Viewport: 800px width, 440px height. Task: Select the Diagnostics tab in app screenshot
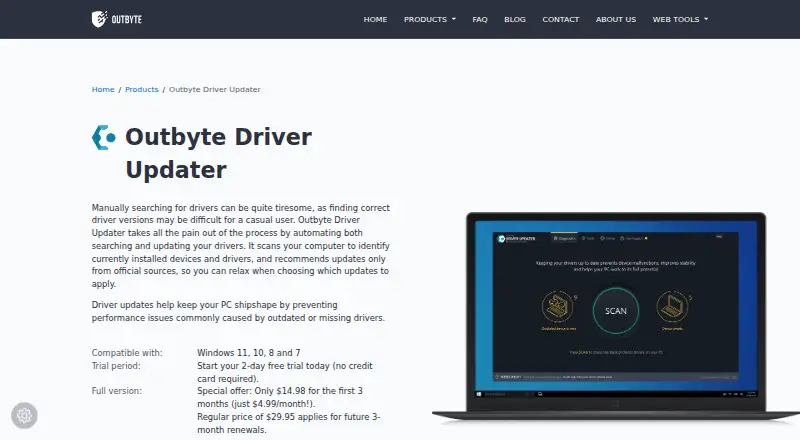pos(564,238)
